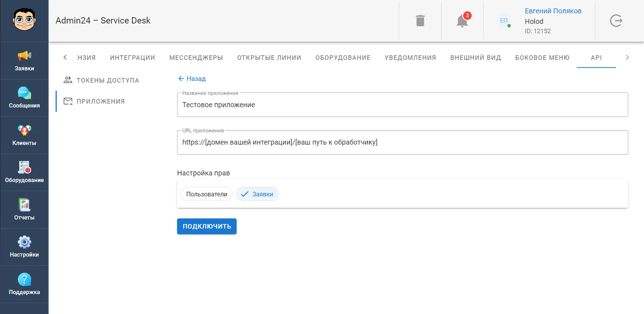
Task: Switch to the Мессенджеры tab
Action: click(196, 58)
